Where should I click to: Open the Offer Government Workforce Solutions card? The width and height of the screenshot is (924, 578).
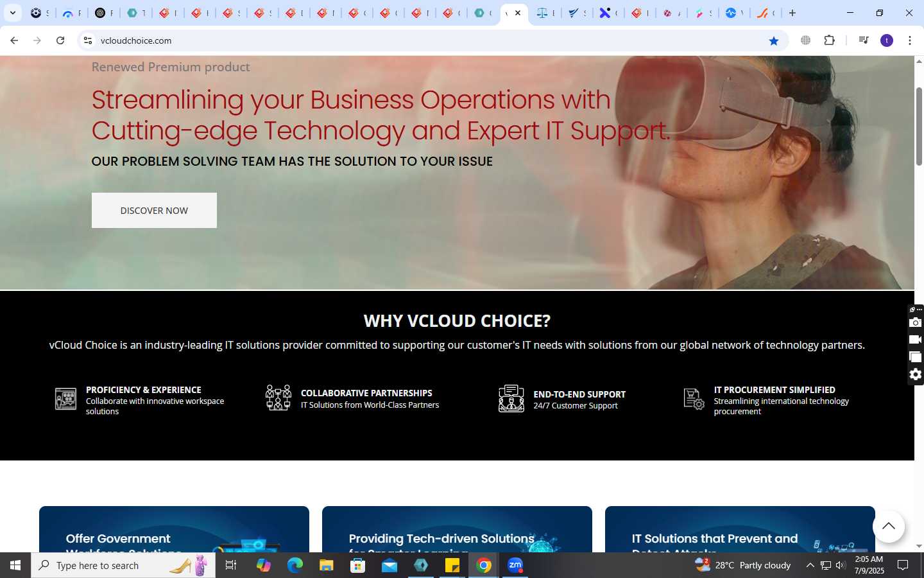pos(174,529)
